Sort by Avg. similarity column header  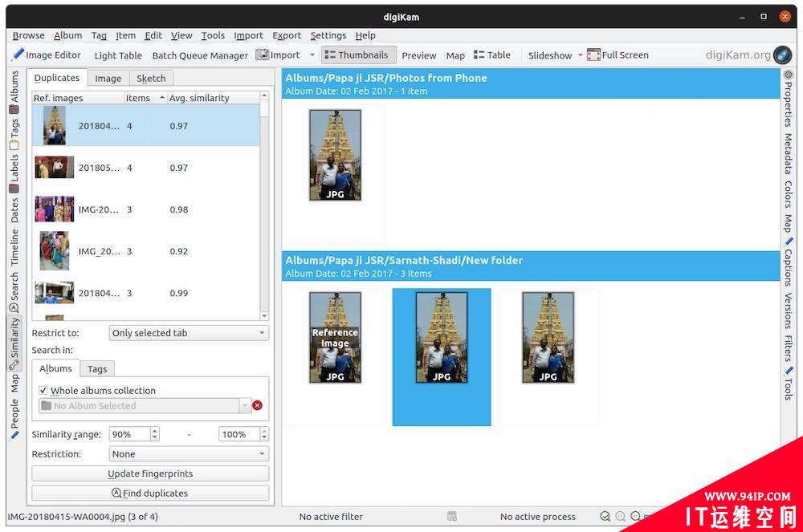point(213,98)
